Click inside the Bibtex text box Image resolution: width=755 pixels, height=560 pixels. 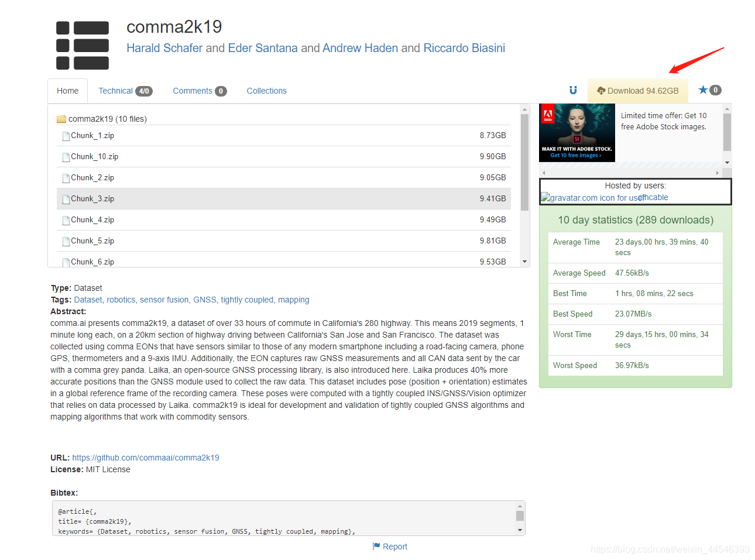284,518
